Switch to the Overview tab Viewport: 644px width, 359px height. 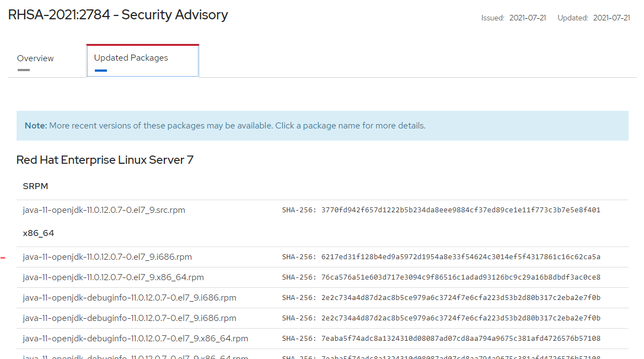pyautogui.click(x=35, y=58)
